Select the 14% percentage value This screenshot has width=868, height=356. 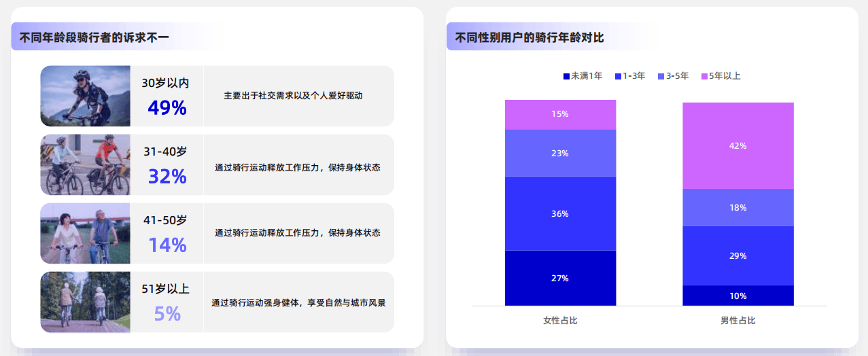point(167,245)
